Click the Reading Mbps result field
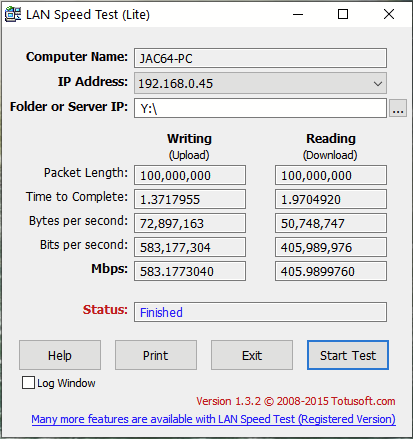The height and width of the screenshot is (439, 413). [x=331, y=271]
